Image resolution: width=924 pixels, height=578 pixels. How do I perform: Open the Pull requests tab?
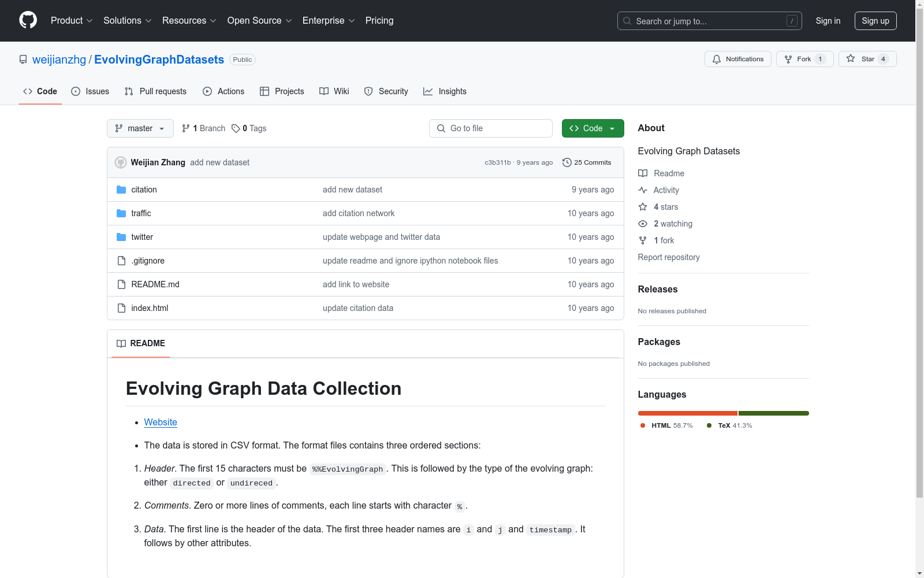(155, 91)
